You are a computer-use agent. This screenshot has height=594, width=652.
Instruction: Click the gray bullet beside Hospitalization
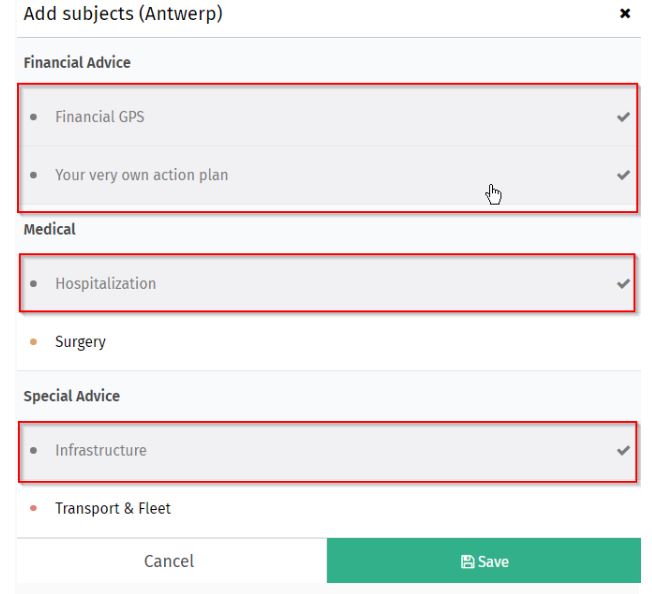(x=34, y=283)
